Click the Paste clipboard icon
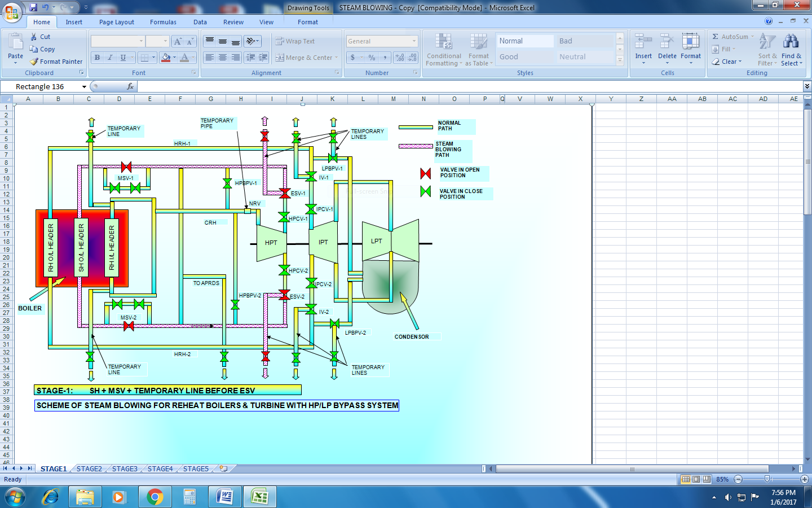Image resolution: width=812 pixels, height=508 pixels. [16, 42]
